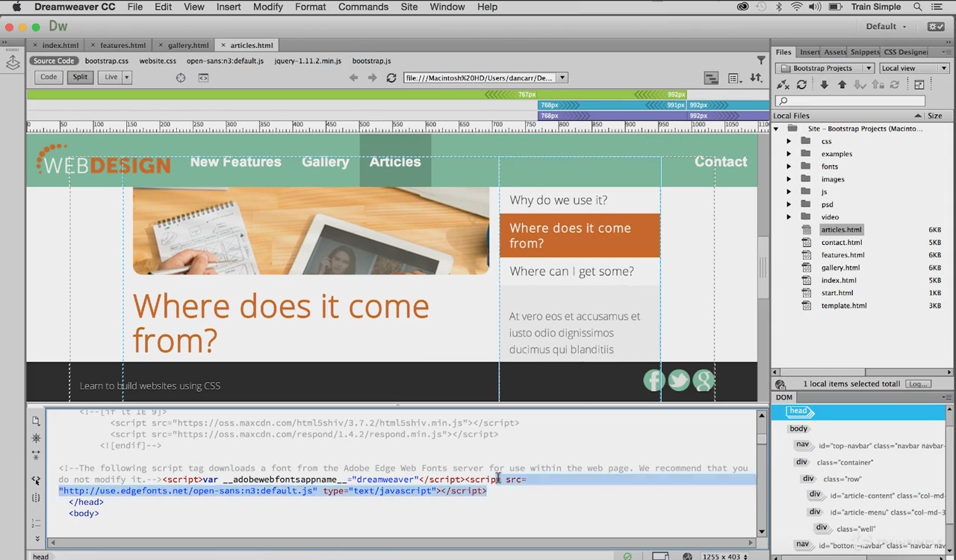This screenshot has height=560, width=956.
Task: Open the address bar URL dropdown
Action: coord(562,78)
